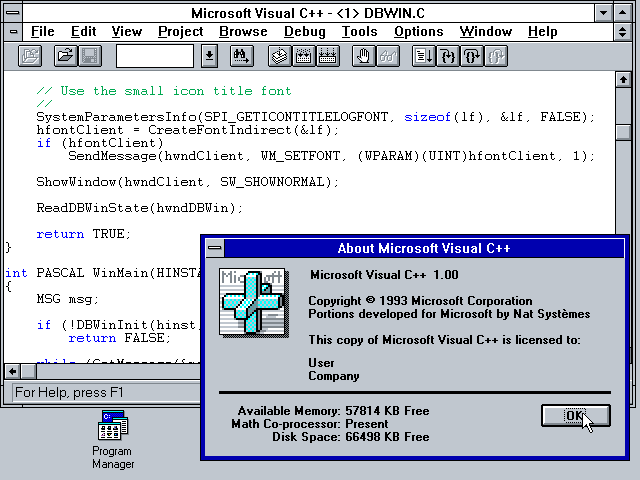Click the document restore arrows button
Viewport: 640px width, 480px height.
pos(622,31)
